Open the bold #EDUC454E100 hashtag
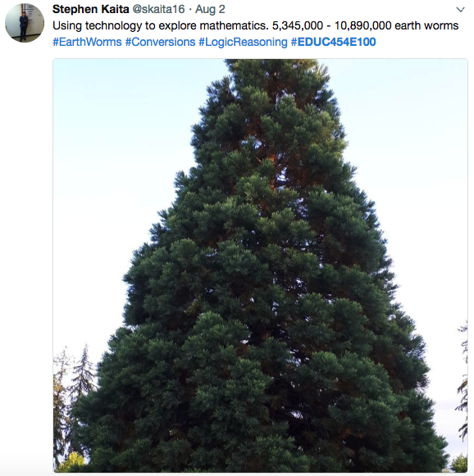Screen dimensions: 474x476 (333, 42)
